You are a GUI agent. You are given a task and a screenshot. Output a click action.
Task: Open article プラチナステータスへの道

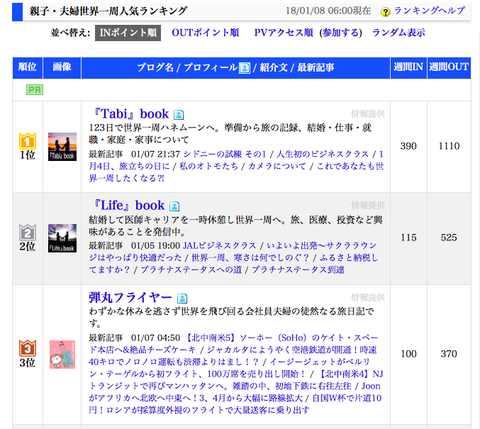click(191, 270)
